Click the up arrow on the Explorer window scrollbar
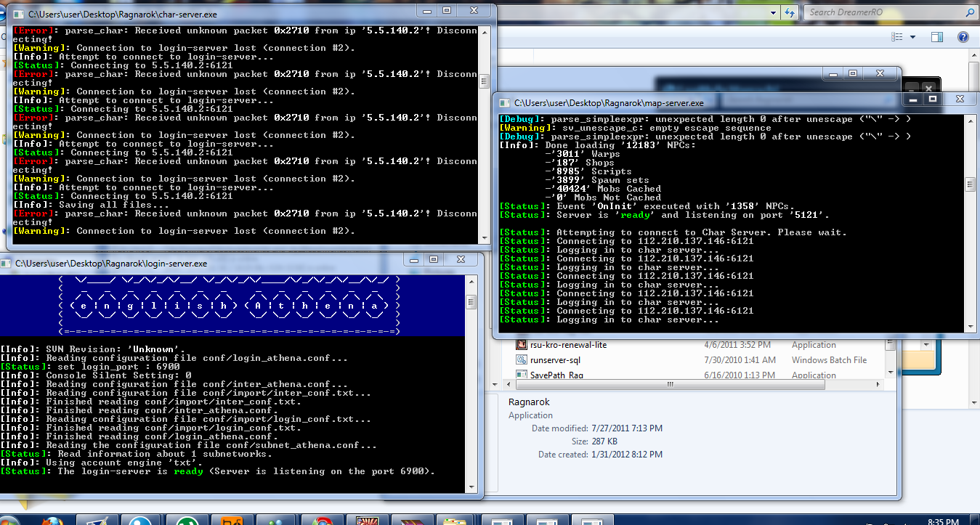This screenshot has width=980, height=525. (973, 54)
